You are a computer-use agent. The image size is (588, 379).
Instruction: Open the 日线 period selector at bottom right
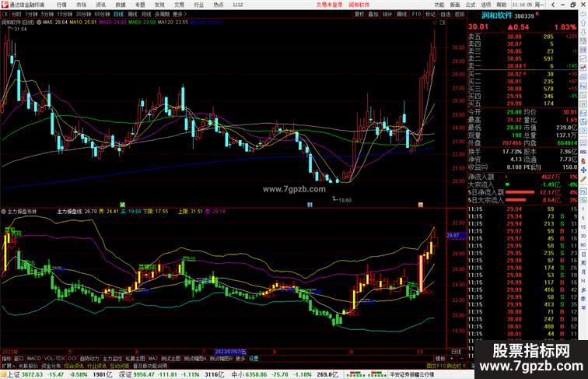click(x=456, y=352)
